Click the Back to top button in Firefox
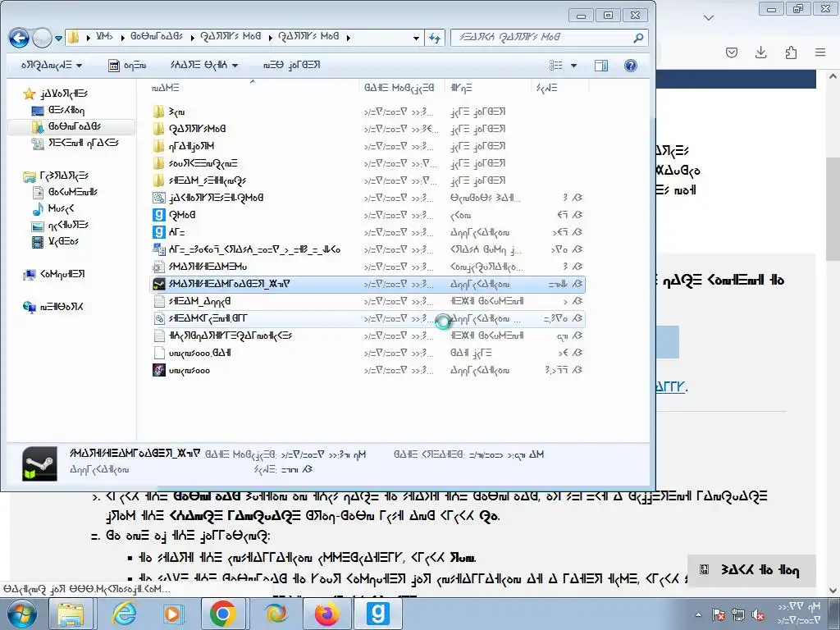840x630 pixels. point(751,570)
